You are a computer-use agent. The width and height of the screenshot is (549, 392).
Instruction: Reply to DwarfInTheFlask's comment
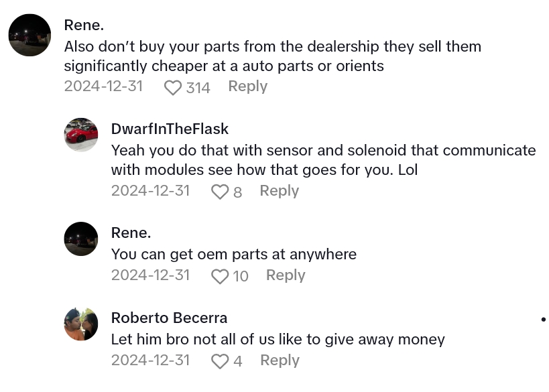[x=279, y=190]
